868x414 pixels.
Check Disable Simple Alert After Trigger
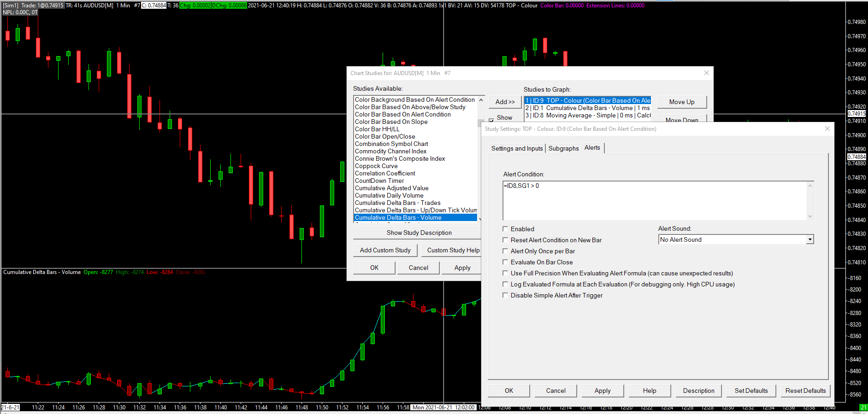(505, 295)
